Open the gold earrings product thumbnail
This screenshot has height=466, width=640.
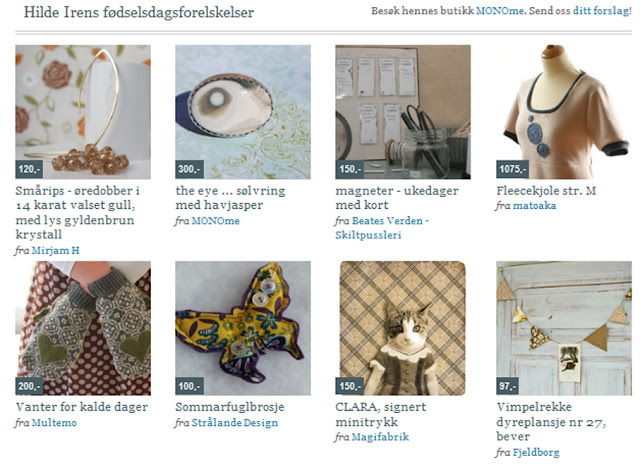pyautogui.click(x=83, y=112)
